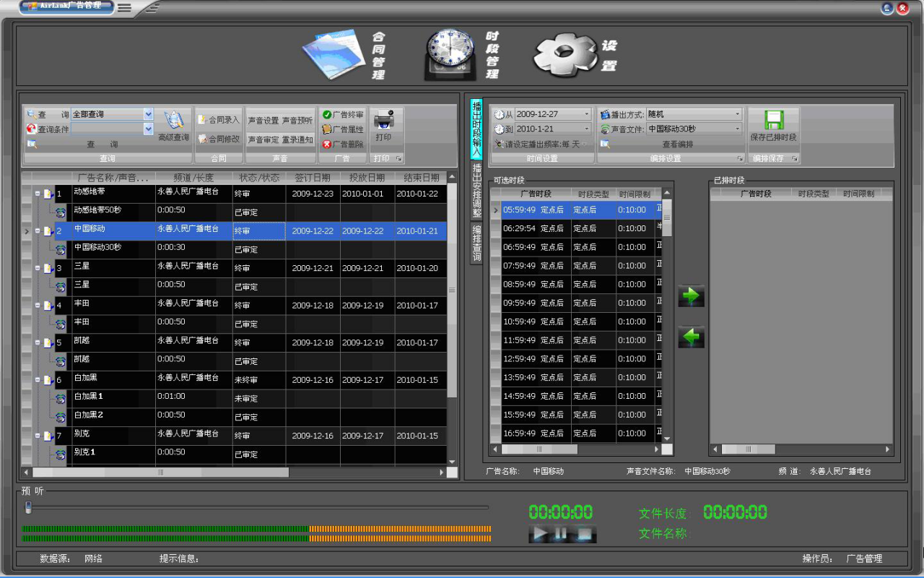The height and width of the screenshot is (578, 924).
Task: Collapse contract row 1 动感地带 tree node
Action: (38, 194)
